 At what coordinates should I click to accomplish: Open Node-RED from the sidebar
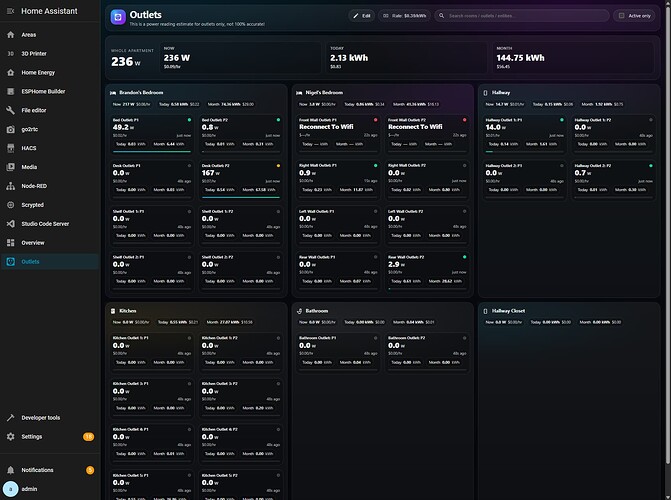11,186
